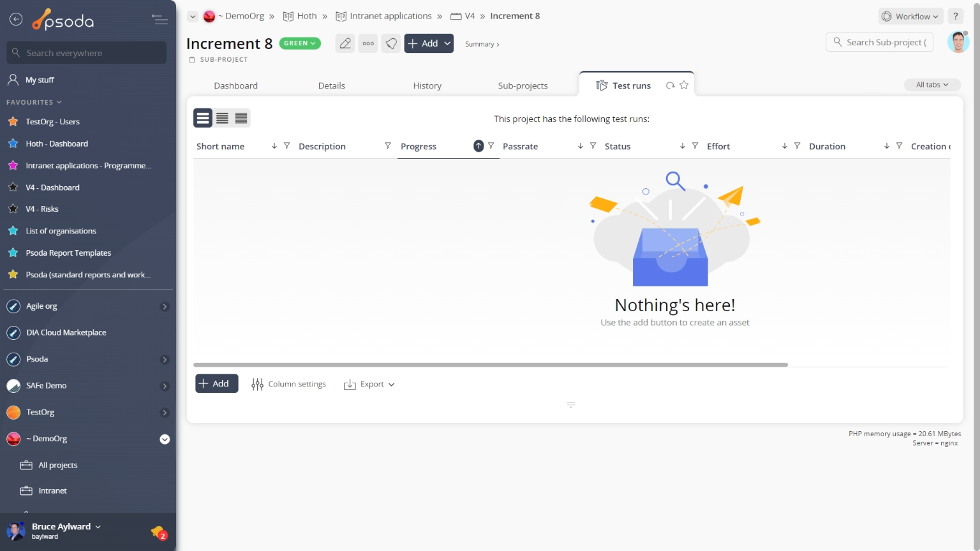The image size is (980, 551).
Task: Sort the Duration column
Action: click(887, 146)
